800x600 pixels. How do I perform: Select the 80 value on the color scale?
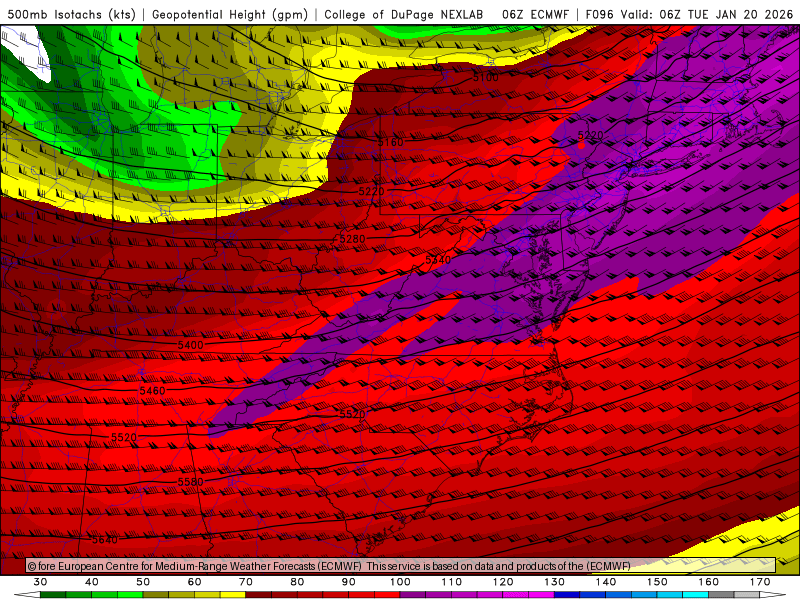[x=297, y=582]
